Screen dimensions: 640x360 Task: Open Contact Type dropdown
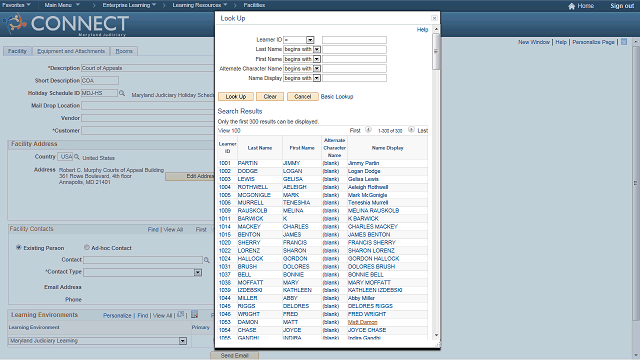(198, 272)
